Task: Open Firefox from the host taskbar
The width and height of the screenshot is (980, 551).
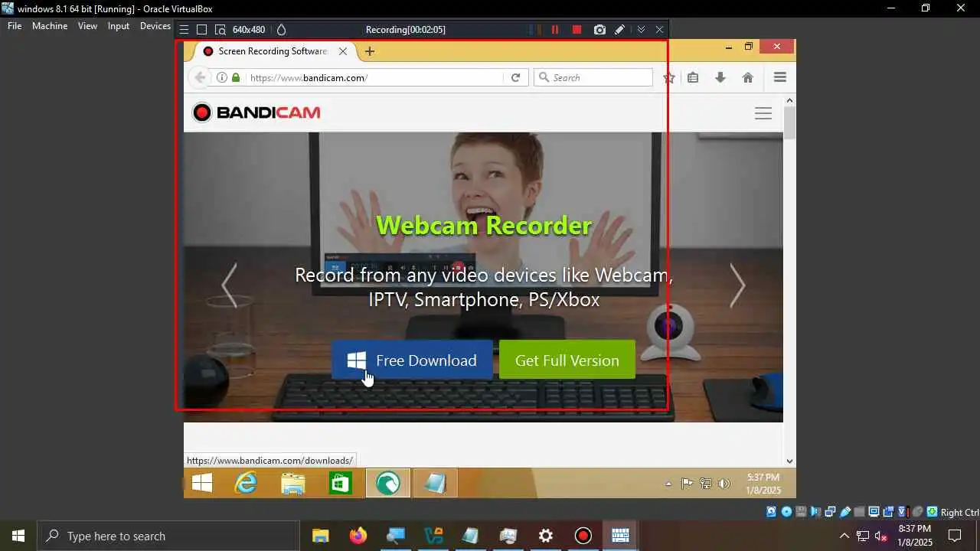Action: [x=358, y=536]
